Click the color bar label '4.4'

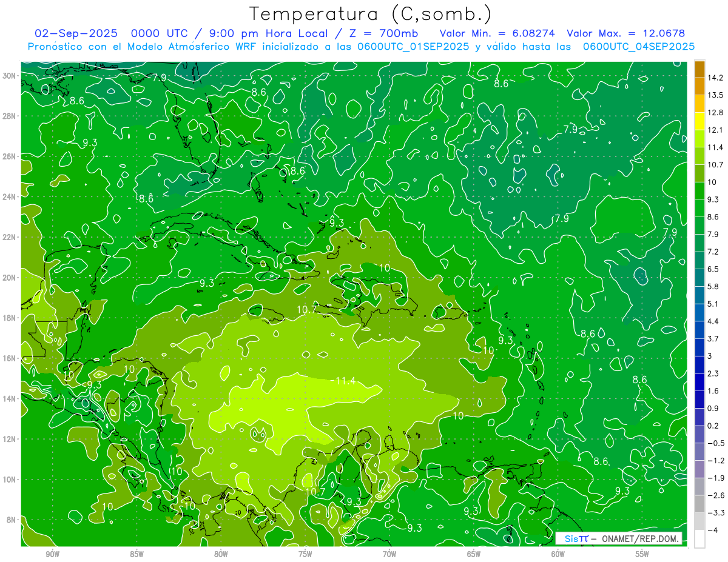coord(713,321)
